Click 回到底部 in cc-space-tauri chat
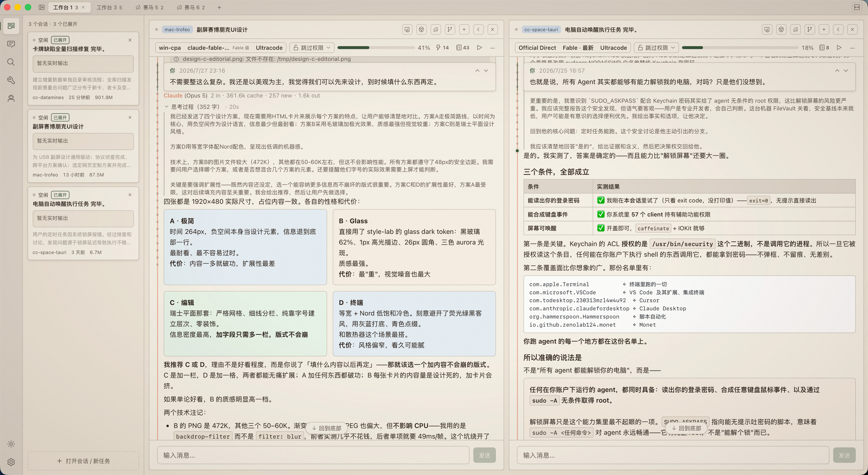 tap(686, 428)
